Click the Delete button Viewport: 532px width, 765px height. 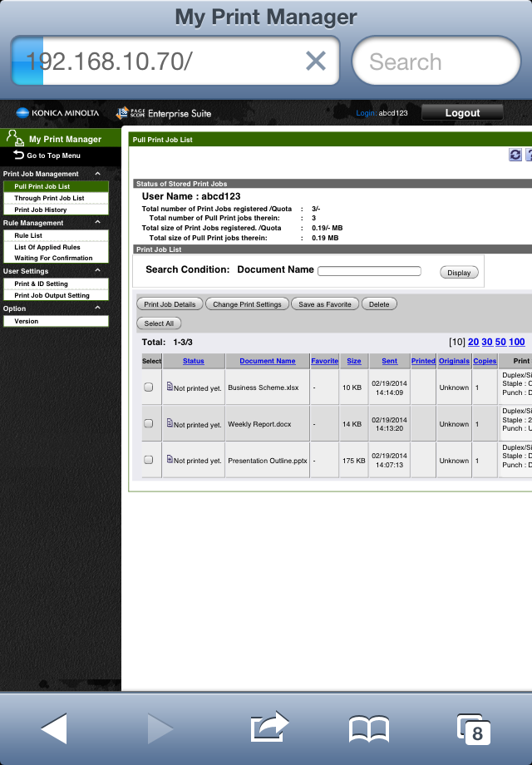379,304
